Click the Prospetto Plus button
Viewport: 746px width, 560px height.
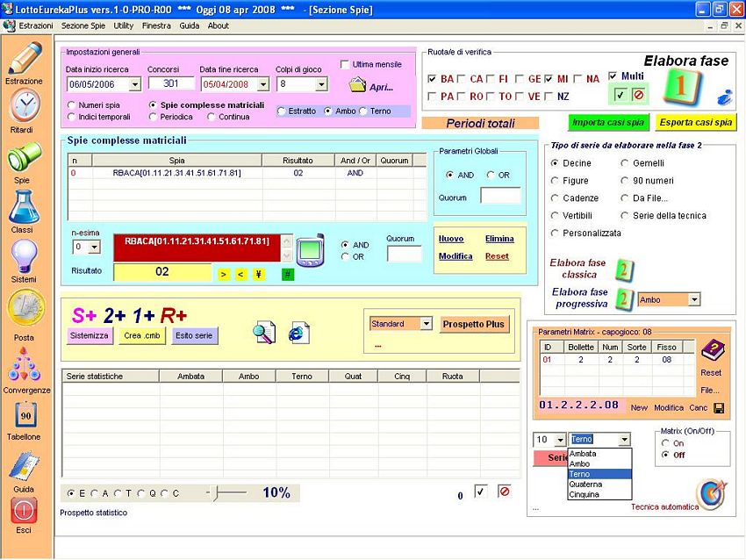click(473, 324)
